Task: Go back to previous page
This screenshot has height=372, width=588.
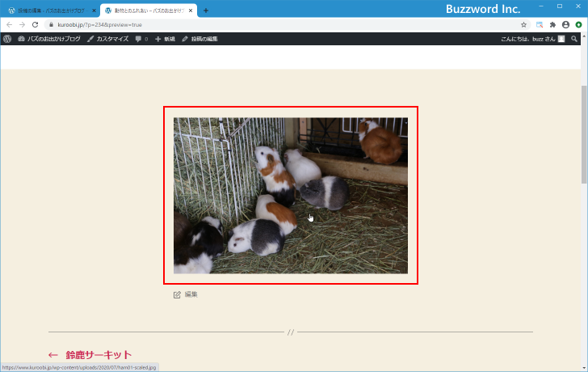Action: pos(9,25)
